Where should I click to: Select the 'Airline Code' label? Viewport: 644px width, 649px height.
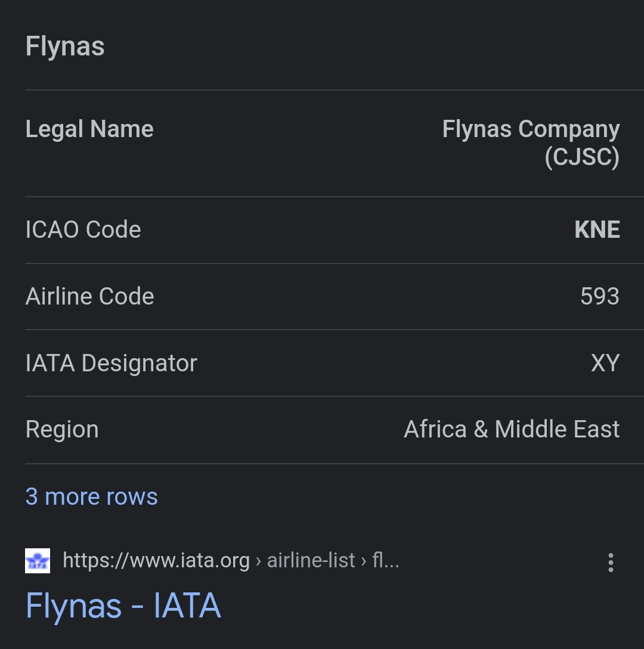(90, 296)
